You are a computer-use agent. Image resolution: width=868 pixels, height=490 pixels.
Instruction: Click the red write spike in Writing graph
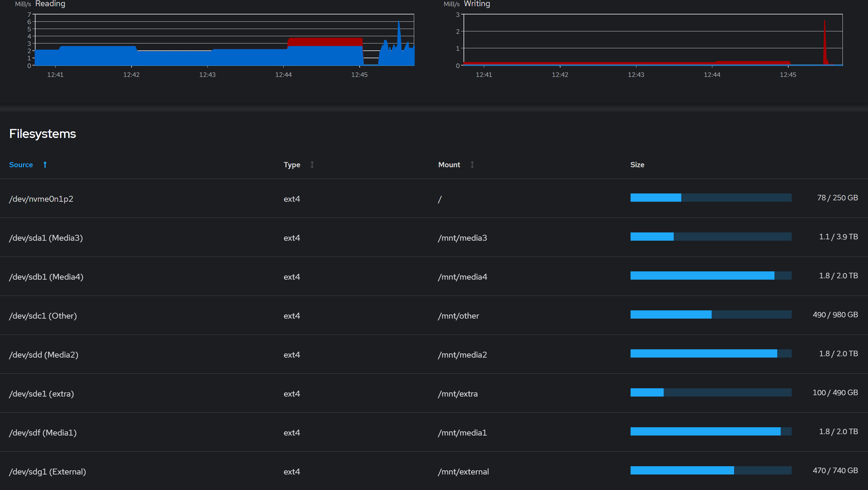(x=825, y=43)
